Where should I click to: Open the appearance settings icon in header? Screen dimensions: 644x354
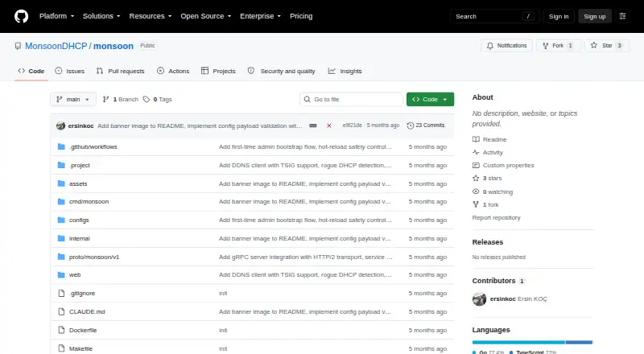point(622,16)
